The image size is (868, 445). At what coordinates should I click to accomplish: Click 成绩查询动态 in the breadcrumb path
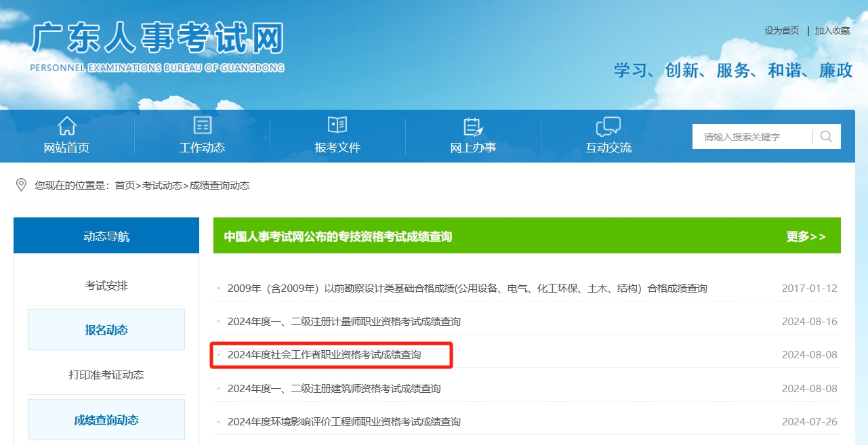point(220,185)
